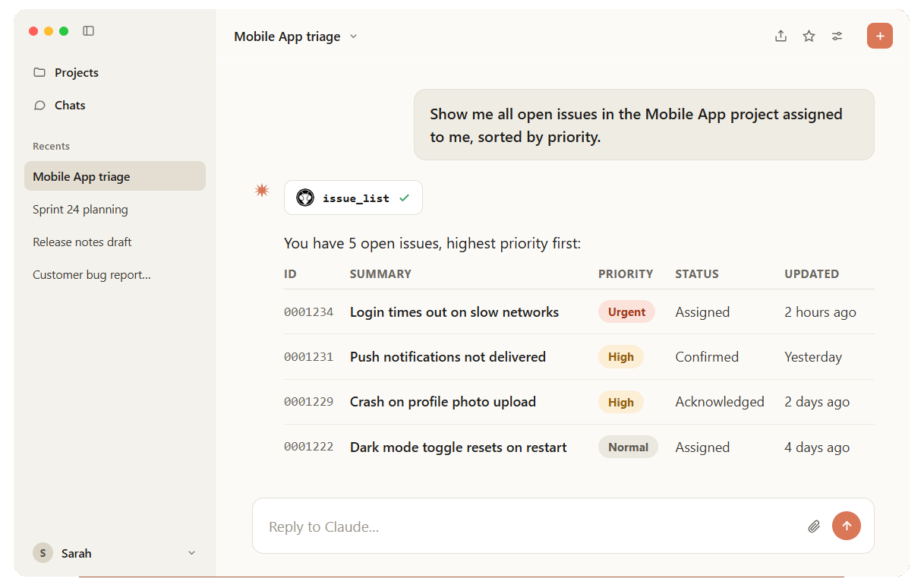Click Dark mode toggle resets on restart
This screenshot has height=588, width=924.
[459, 447]
